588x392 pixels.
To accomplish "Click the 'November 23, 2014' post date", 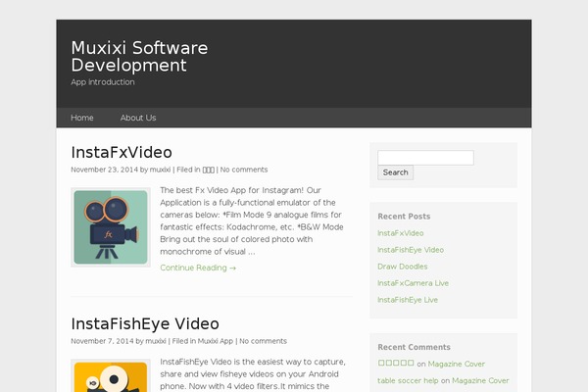I will [104, 170].
